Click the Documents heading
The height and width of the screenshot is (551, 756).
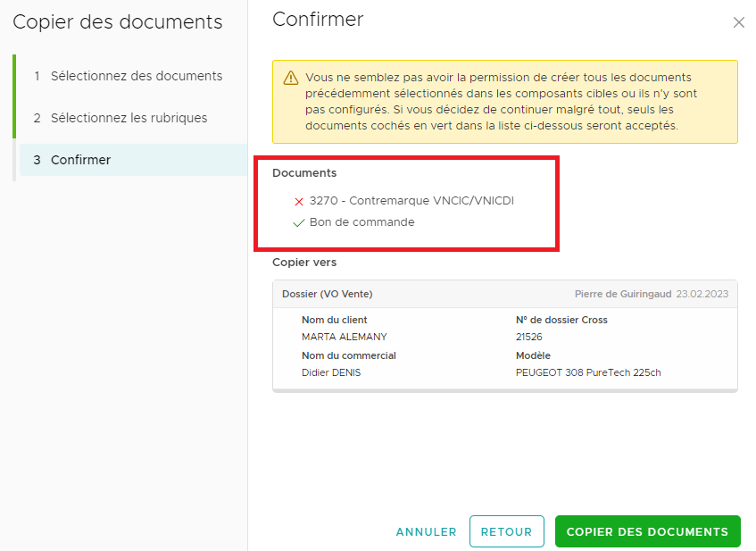pos(304,172)
